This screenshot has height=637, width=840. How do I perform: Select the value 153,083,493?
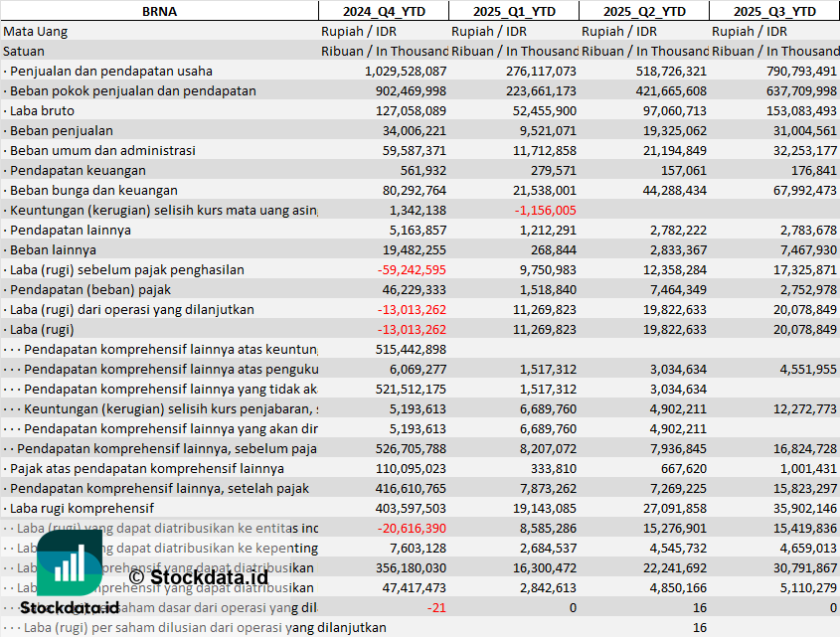[x=801, y=111]
